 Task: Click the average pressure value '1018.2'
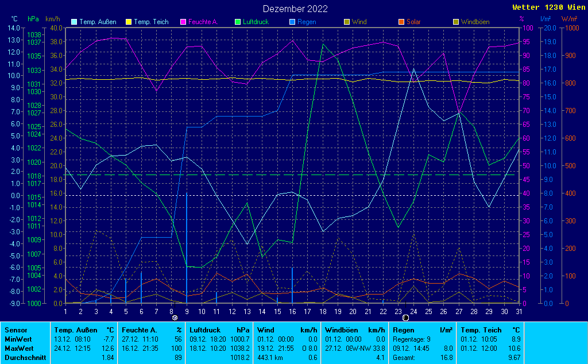[x=240, y=358]
